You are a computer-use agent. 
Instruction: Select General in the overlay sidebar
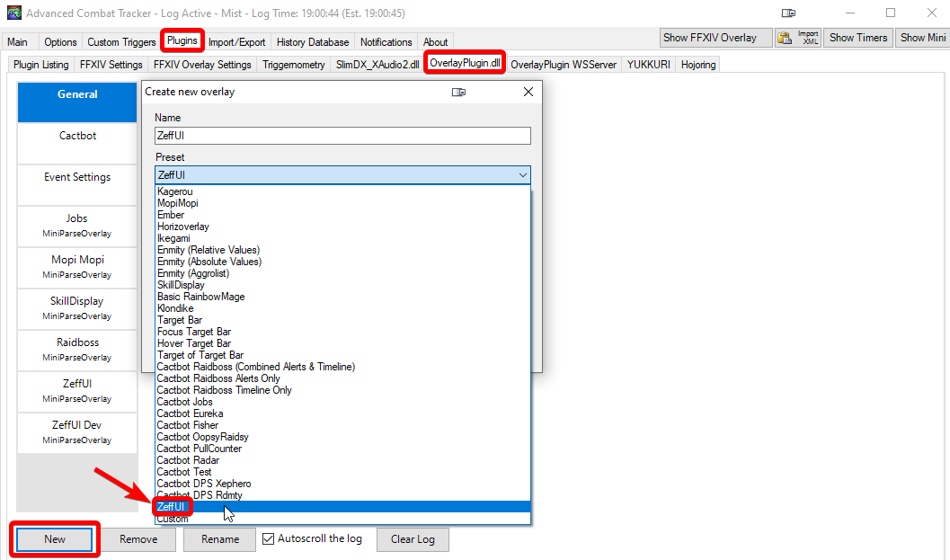pos(77,102)
